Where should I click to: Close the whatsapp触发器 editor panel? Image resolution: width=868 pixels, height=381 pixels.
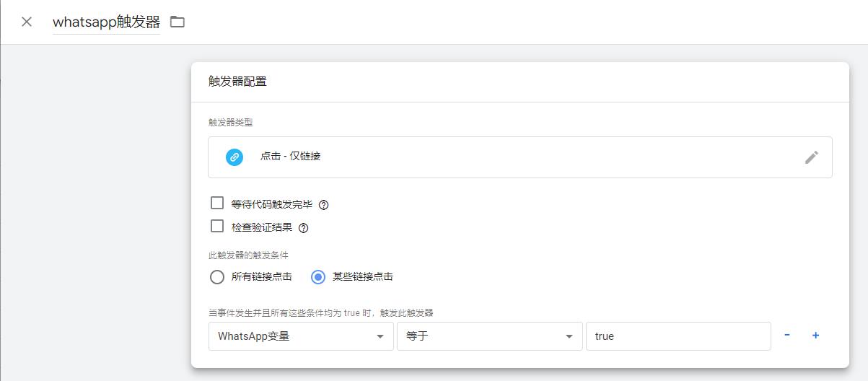tap(27, 22)
